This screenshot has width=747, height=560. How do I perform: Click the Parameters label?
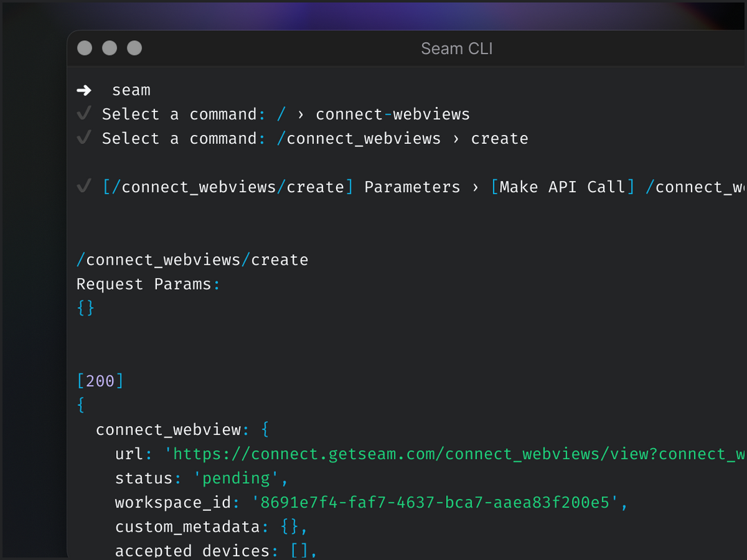(412, 187)
